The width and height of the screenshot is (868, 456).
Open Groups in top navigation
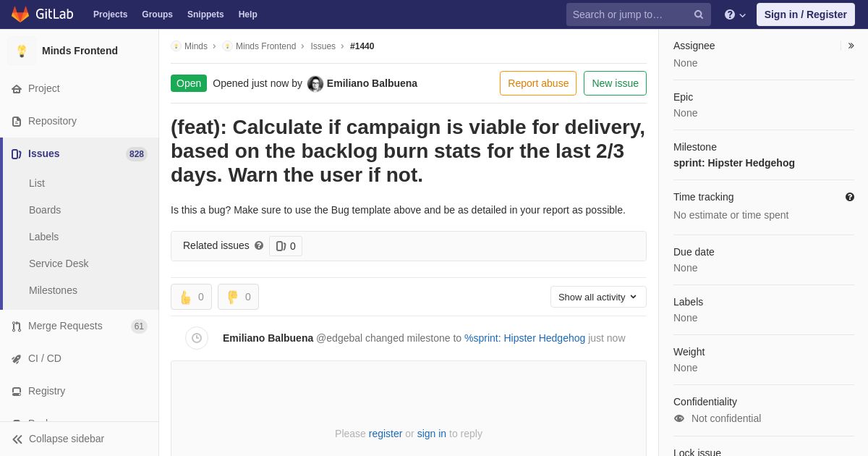click(x=157, y=14)
